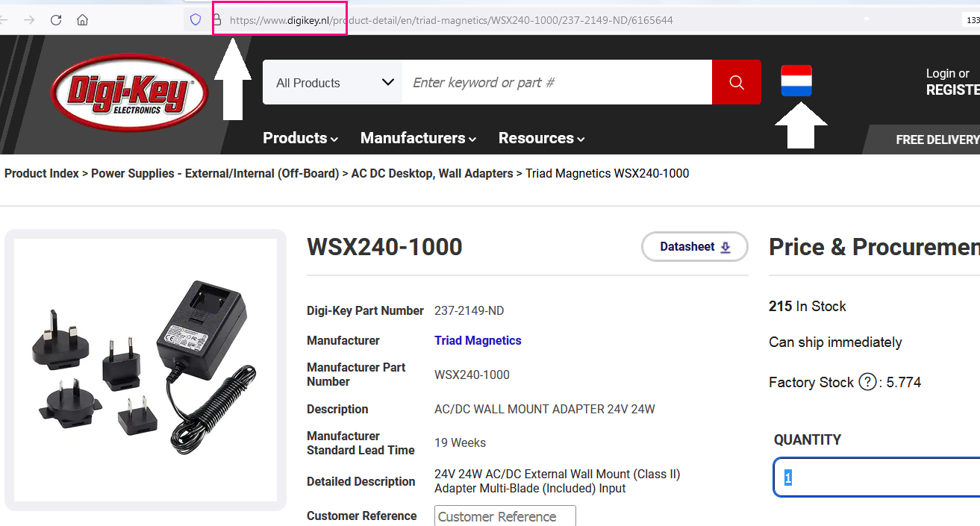Open Power Supplies - External/Internal breadcrumb
Screen dimensions: 980x526
215,173
